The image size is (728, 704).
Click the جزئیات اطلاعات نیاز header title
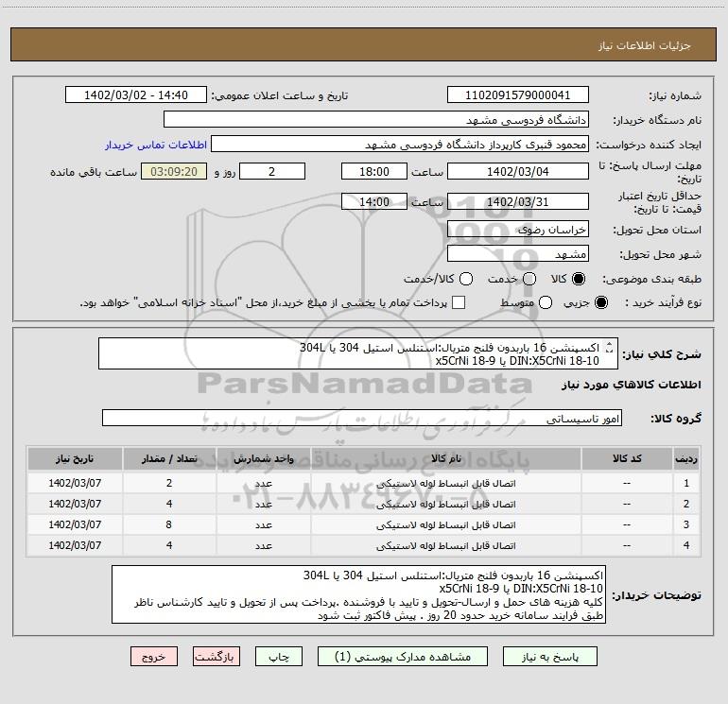pos(644,45)
